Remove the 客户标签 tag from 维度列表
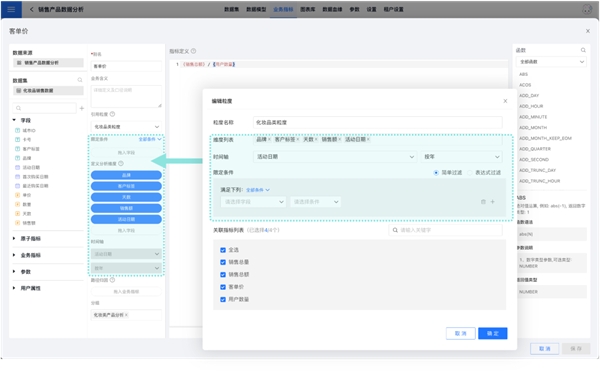 coord(297,140)
